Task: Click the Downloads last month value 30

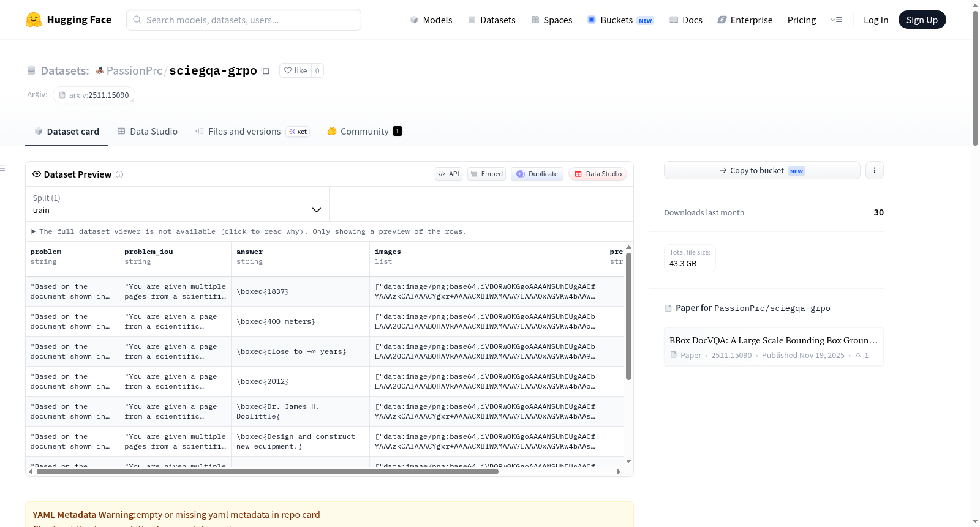Action: point(879,212)
